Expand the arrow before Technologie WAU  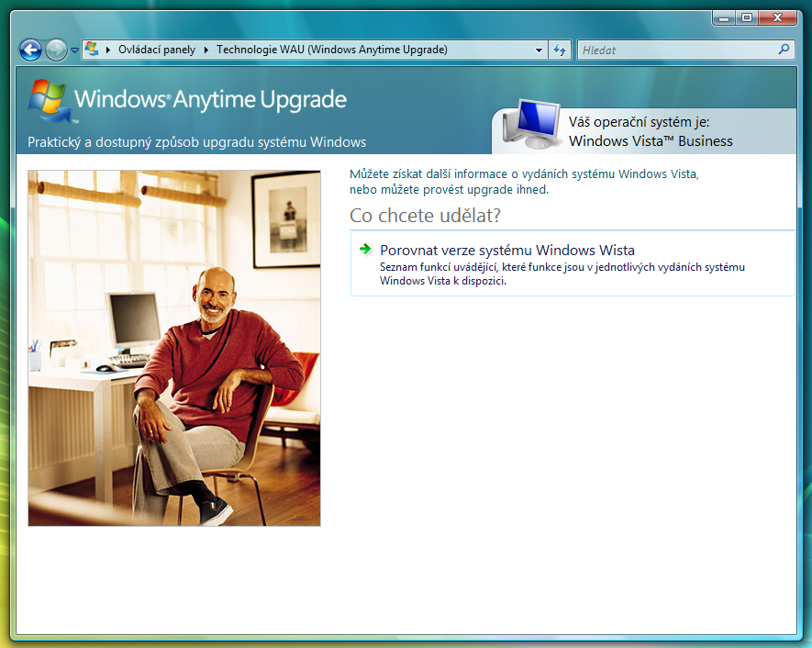click(x=206, y=50)
